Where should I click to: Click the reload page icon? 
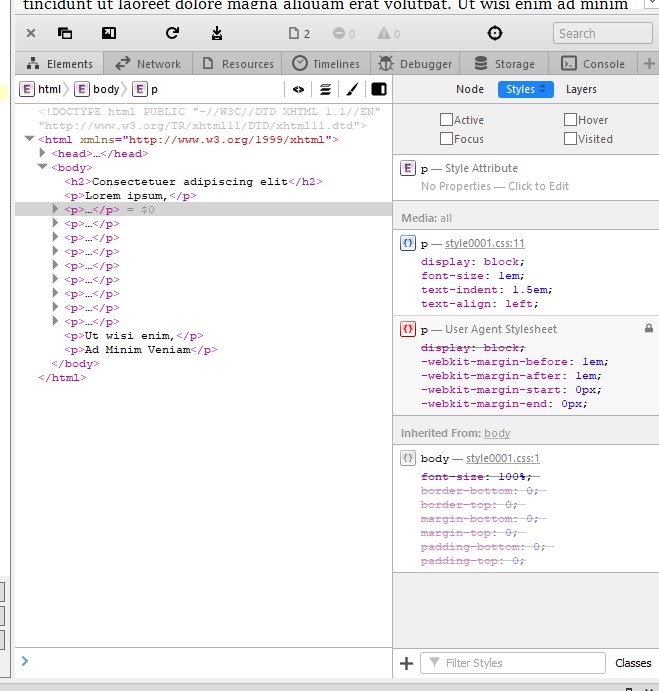click(x=172, y=33)
